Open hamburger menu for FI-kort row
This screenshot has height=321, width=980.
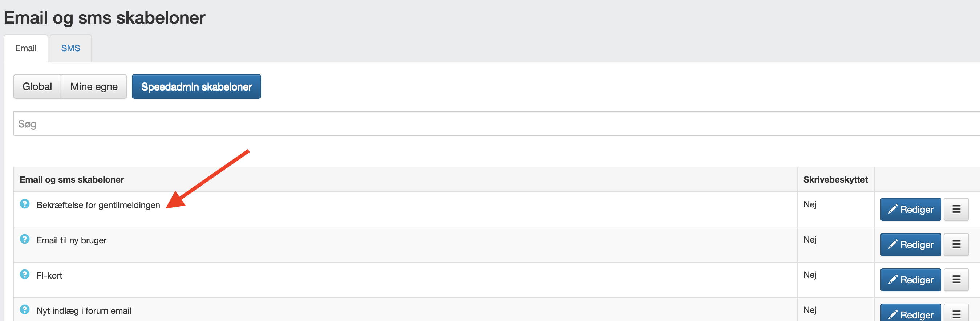956,280
